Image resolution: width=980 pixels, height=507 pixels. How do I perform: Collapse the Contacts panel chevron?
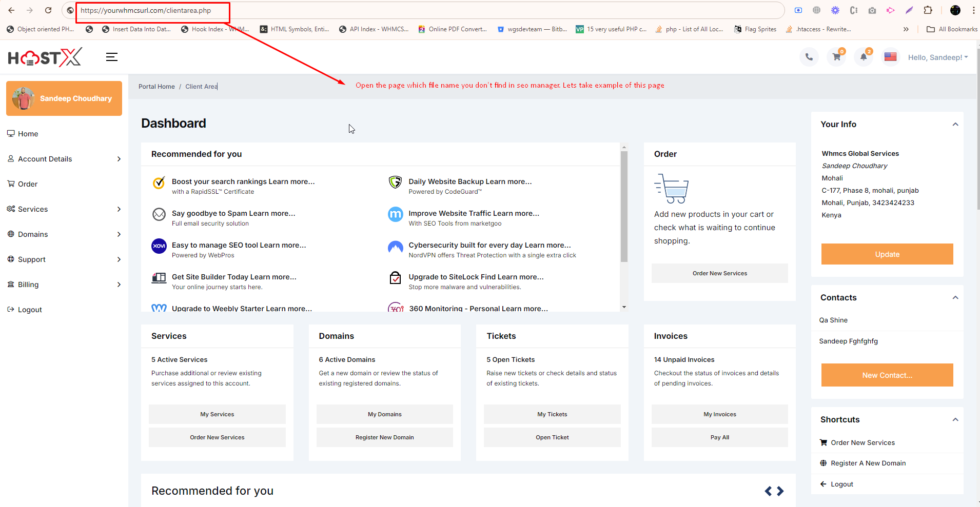[955, 297]
